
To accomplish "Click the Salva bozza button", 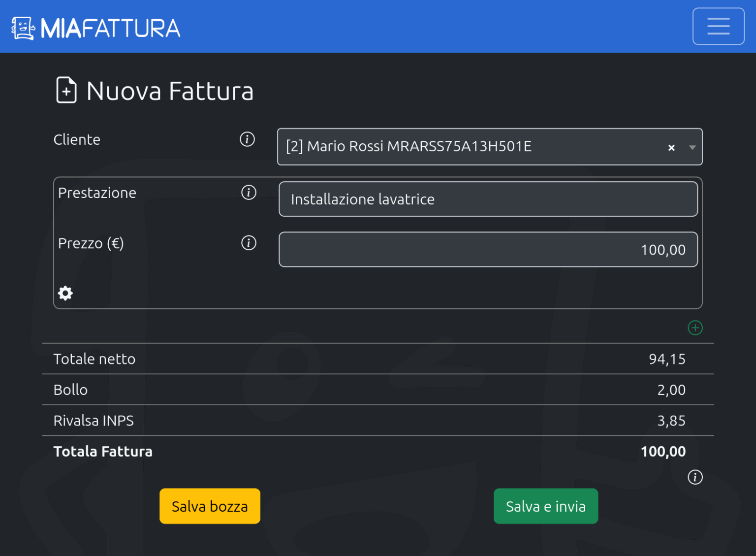I will [210, 506].
